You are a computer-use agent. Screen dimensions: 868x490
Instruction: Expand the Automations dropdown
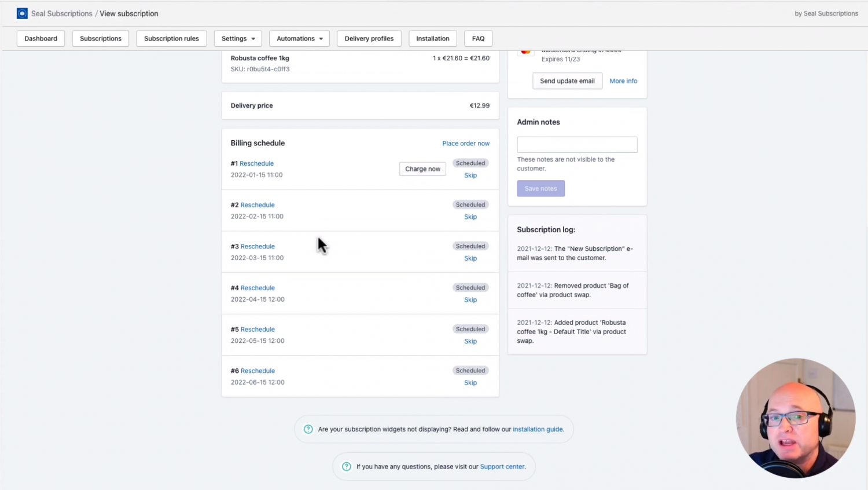(299, 38)
